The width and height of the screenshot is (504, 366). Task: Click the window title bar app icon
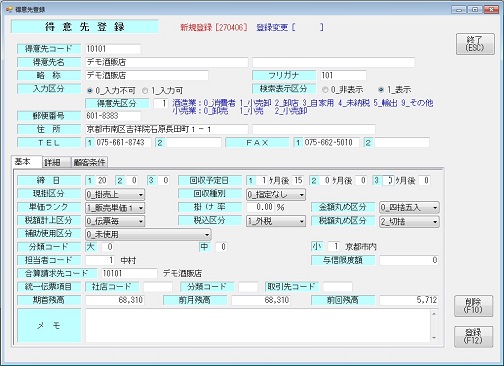(8, 9)
